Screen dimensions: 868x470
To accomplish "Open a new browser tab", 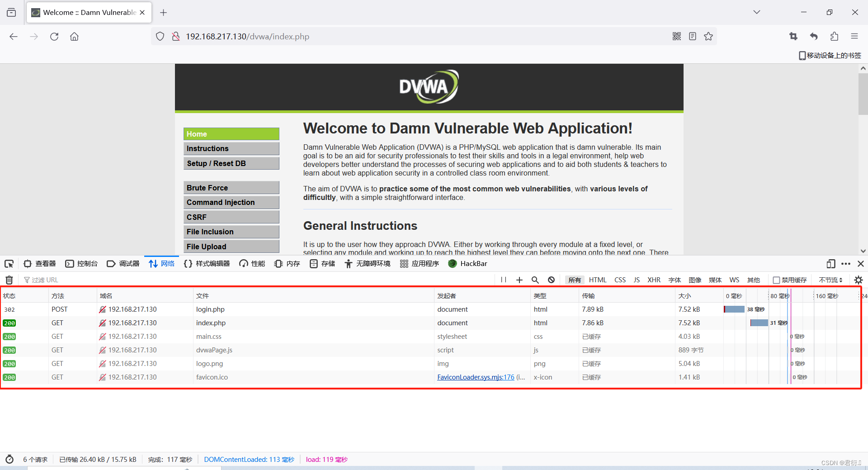I will (164, 13).
